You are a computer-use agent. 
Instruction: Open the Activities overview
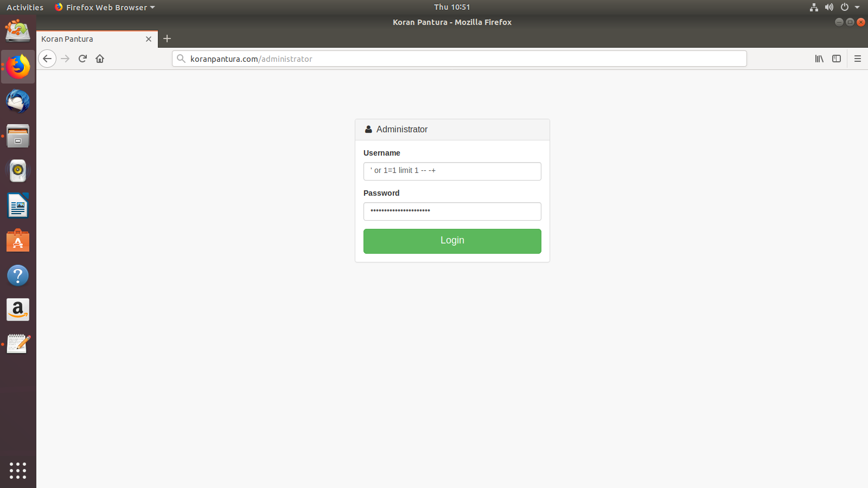25,7
